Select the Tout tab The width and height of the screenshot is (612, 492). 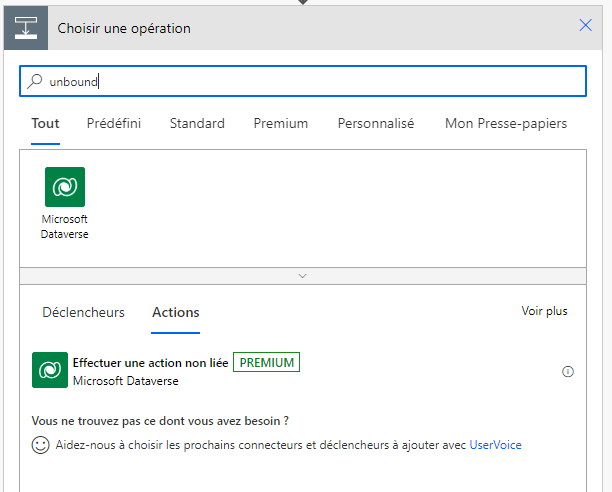[45, 124]
